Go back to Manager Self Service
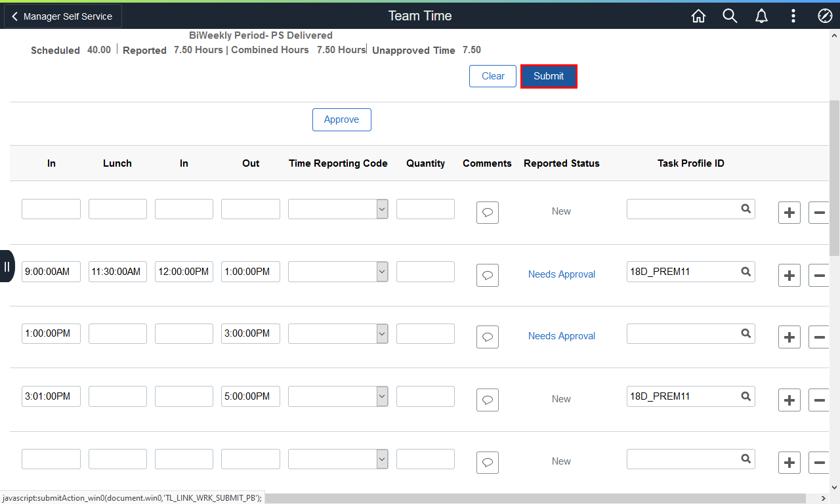 pos(62,16)
